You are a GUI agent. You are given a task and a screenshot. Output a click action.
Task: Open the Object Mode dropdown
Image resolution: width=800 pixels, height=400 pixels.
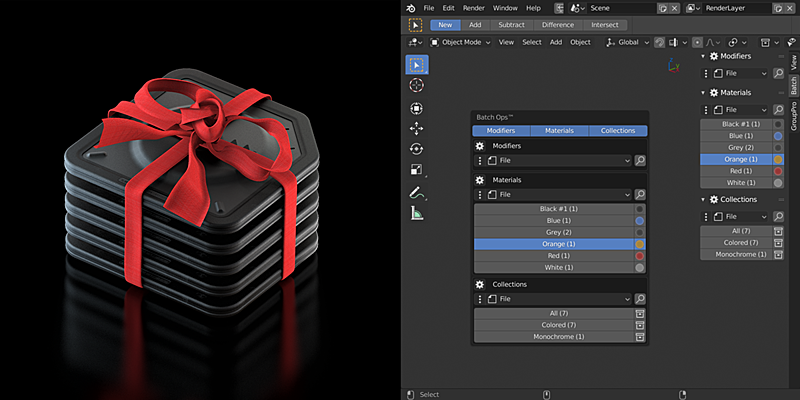[x=460, y=42]
